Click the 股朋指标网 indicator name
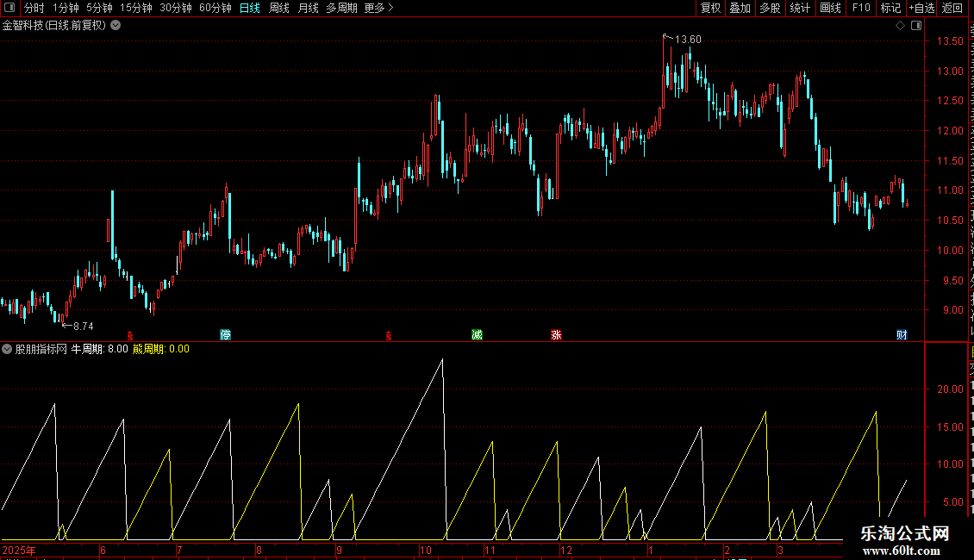 (41, 349)
